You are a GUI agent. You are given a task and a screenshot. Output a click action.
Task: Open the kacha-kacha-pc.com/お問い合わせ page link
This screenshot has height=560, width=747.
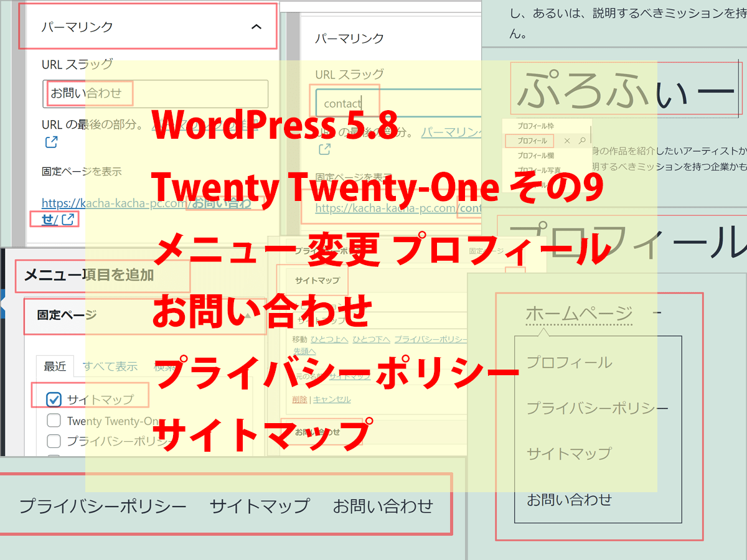click(x=146, y=203)
